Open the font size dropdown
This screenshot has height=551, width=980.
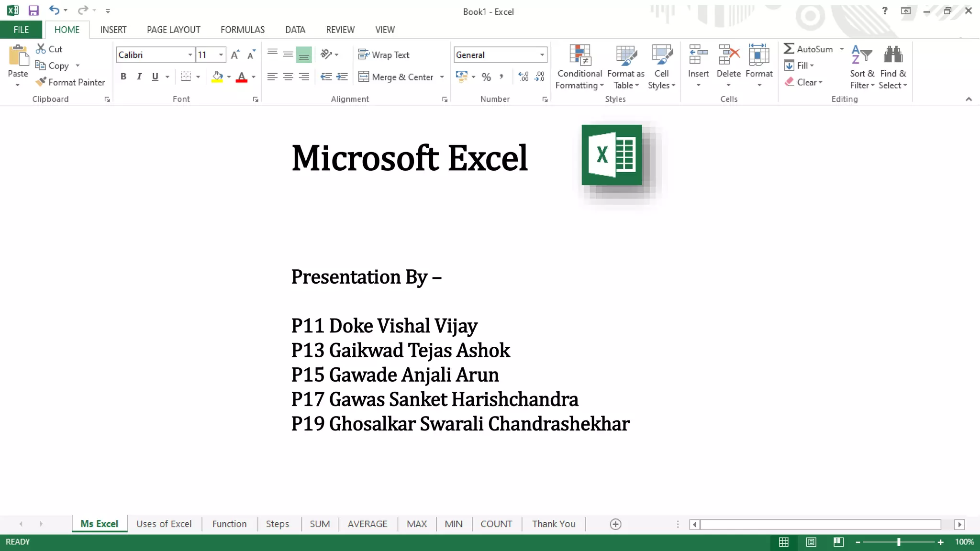(221, 55)
